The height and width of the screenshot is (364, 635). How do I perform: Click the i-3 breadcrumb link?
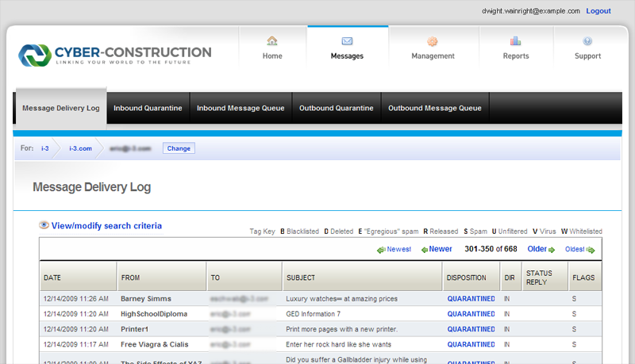click(45, 148)
